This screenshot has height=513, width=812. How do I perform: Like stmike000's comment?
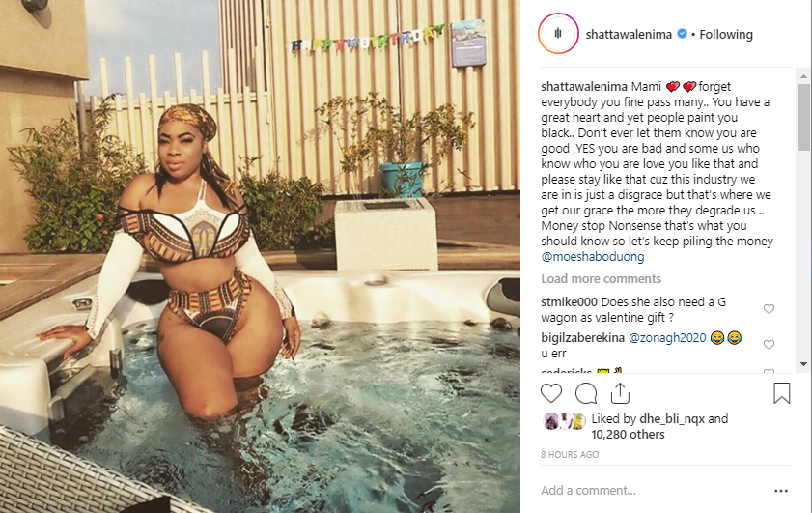[x=769, y=309]
